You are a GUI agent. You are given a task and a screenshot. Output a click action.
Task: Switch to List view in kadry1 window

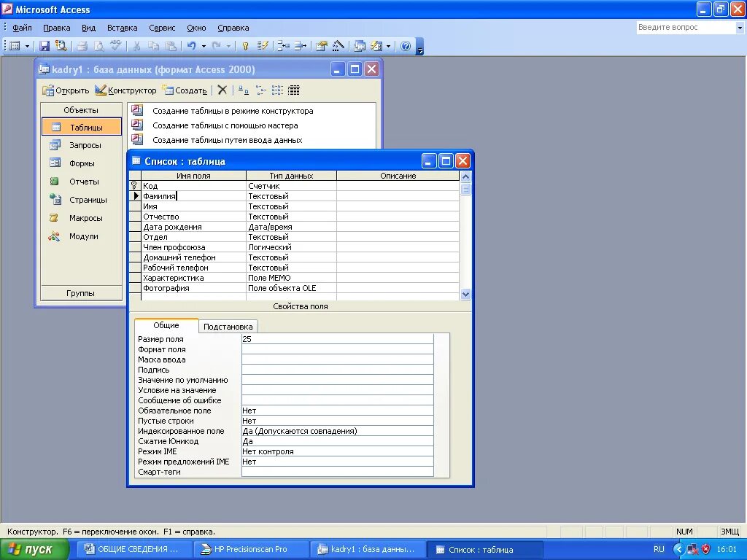pos(277,90)
